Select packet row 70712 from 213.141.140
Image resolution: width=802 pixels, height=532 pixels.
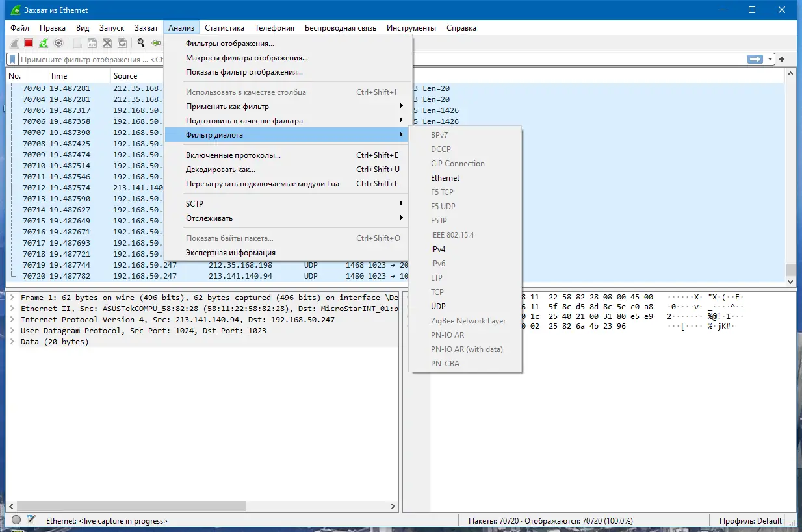click(395, 188)
